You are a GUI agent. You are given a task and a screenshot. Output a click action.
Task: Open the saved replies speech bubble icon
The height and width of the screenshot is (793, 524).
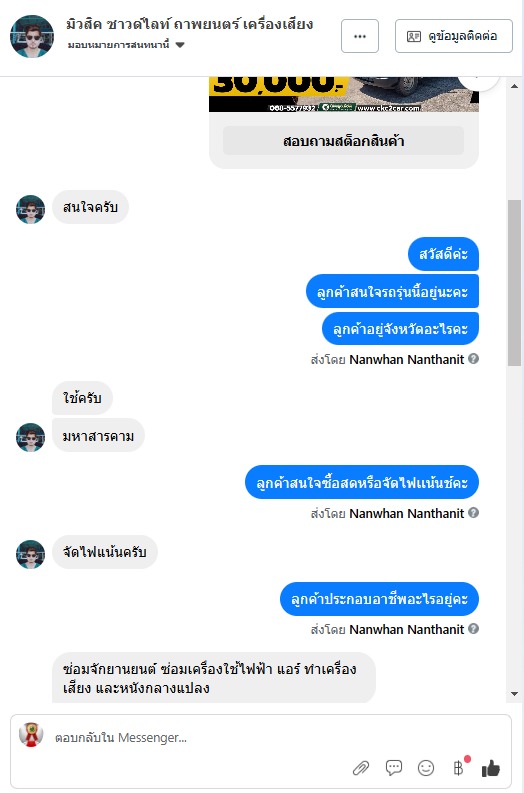point(394,768)
